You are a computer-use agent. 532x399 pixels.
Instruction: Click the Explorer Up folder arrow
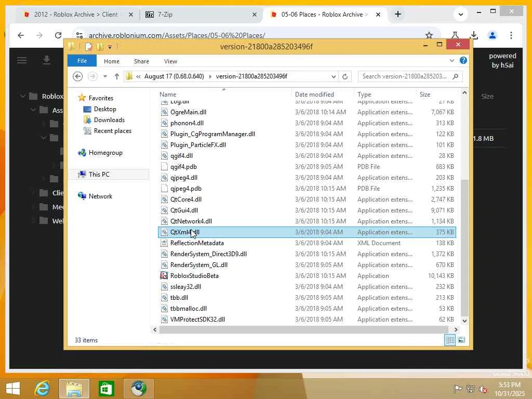[x=117, y=76]
